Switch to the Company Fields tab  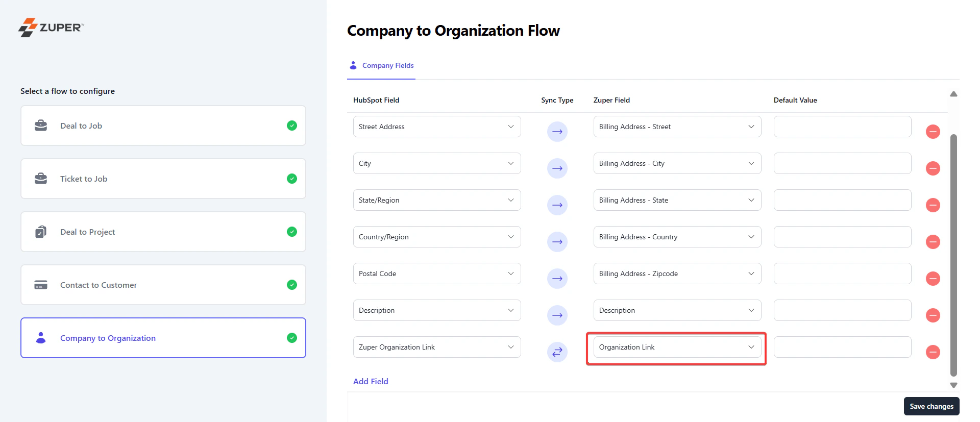(x=381, y=65)
